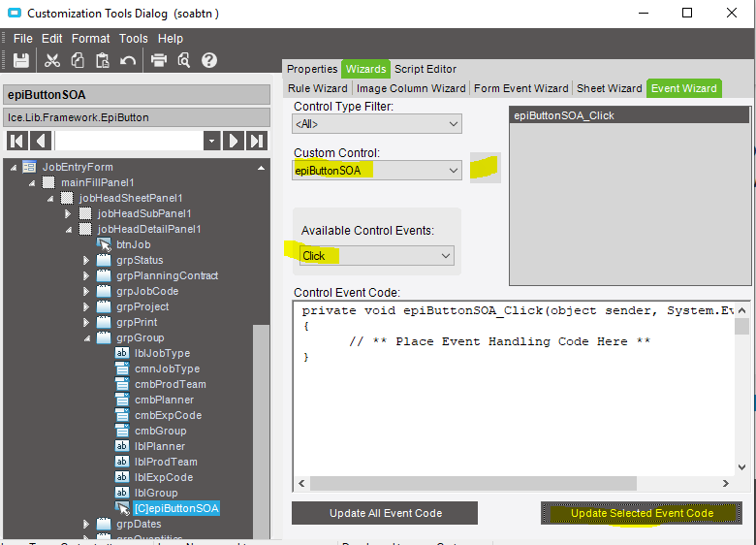Viewport: 756px width, 545px height.
Task: Open the Sheet Wizard tab
Action: (x=610, y=88)
